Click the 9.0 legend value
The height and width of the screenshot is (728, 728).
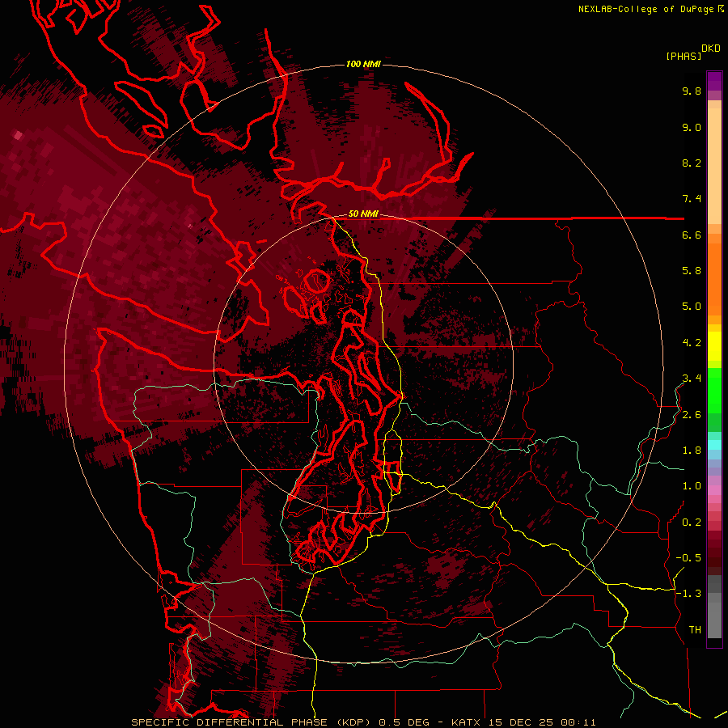coord(692,127)
